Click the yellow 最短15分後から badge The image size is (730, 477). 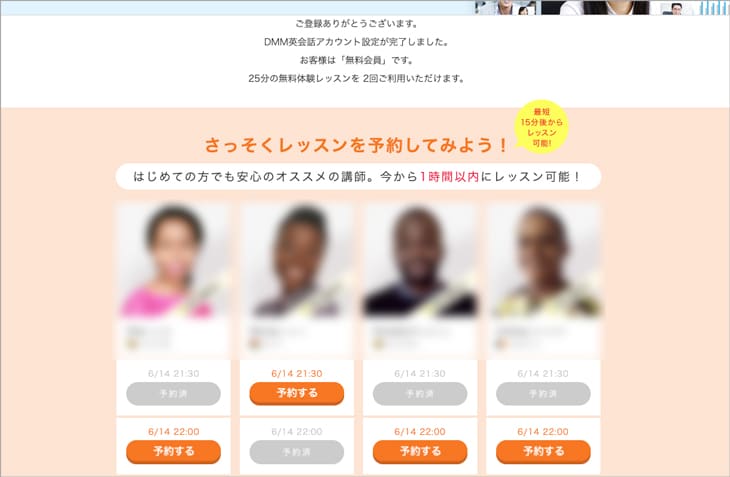(x=541, y=127)
